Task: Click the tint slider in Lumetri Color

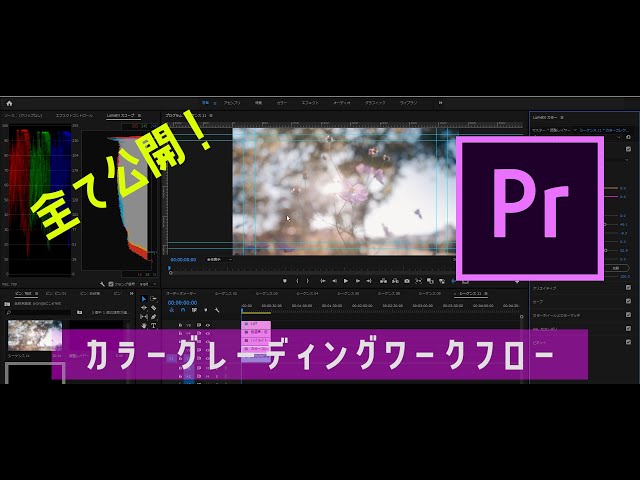Action: coord(610,197)
